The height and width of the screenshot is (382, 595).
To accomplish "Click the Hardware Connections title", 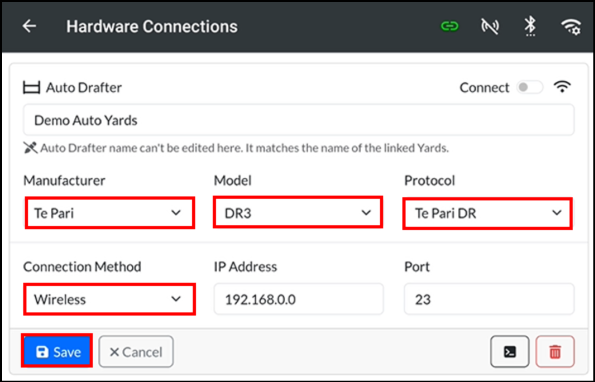I will (152, 27).
